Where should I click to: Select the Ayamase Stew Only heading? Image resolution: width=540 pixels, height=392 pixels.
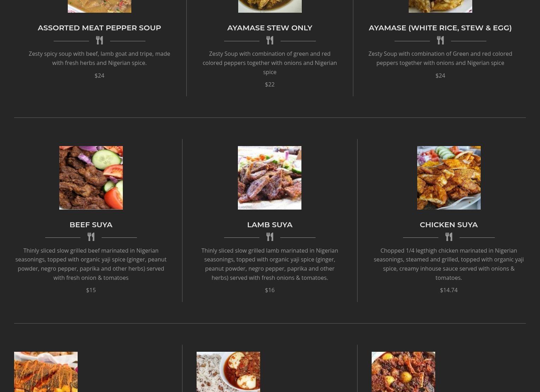point(270,28)
